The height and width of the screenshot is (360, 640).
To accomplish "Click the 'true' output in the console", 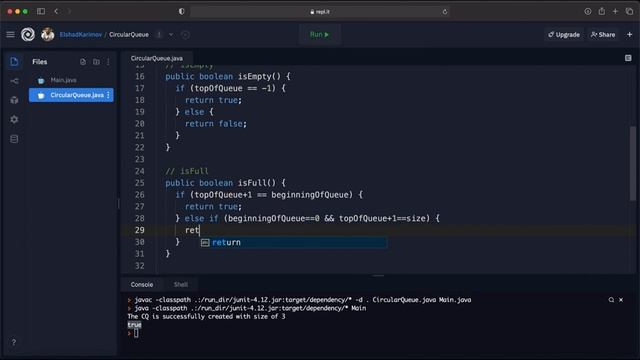I will pos(134,325).
